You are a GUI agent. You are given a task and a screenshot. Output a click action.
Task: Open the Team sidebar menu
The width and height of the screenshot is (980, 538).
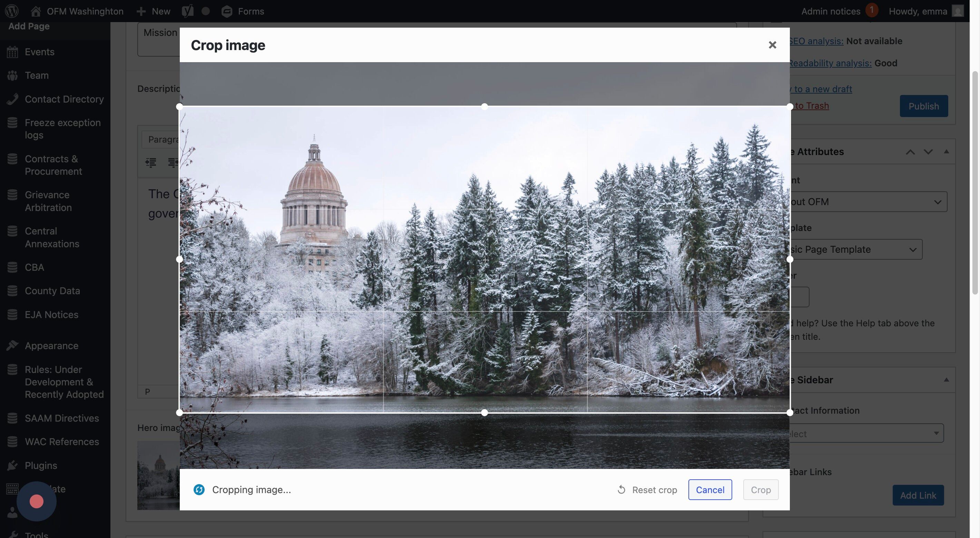(x=37, y=75)
